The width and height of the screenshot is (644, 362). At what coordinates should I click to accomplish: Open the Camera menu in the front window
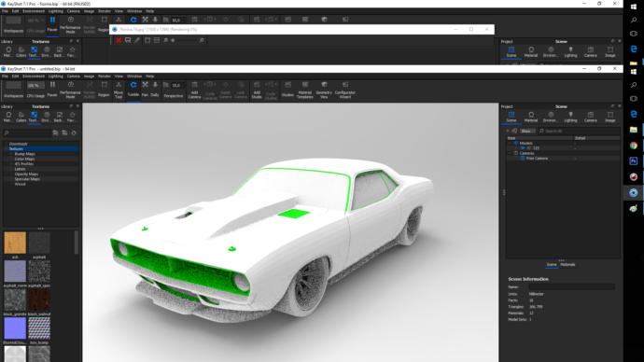[x=74, y=77]
